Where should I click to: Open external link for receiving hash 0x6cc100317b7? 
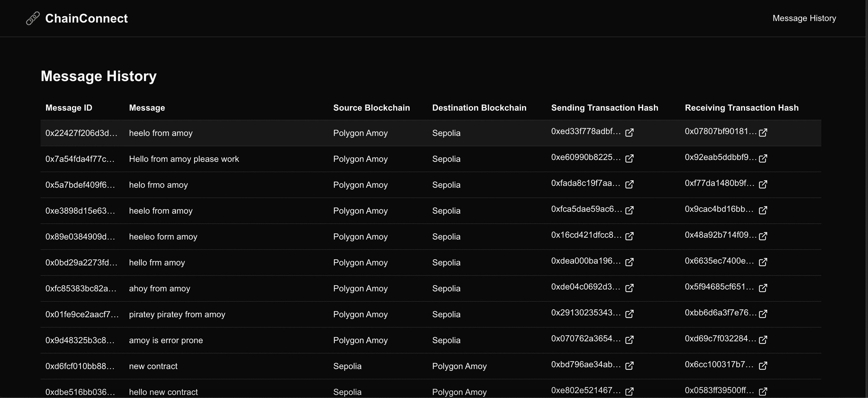click(x=763, y=366)
